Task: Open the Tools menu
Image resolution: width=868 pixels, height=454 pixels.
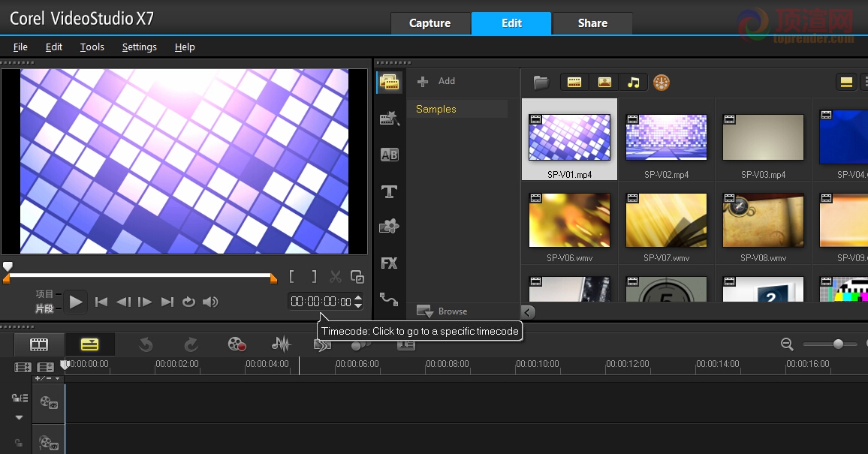Action: 92,47
